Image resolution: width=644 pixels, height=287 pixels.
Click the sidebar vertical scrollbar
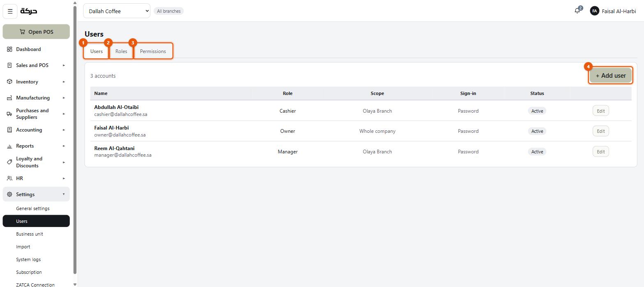(75, 140)
